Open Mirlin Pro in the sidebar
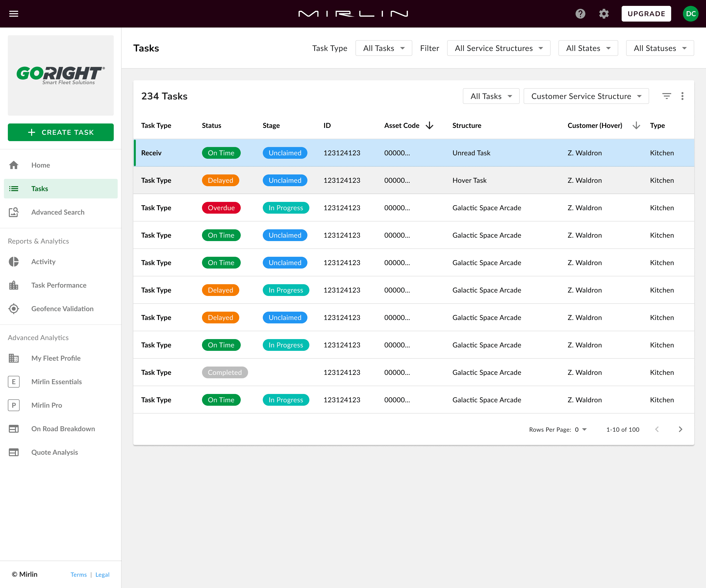Viewport: 706px width, 588px height. click(61, 405)
